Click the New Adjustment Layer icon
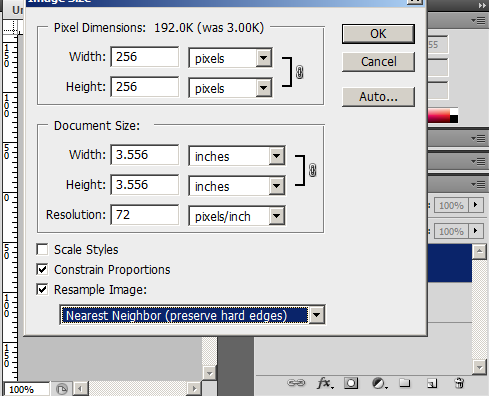 tap(379, 383)
